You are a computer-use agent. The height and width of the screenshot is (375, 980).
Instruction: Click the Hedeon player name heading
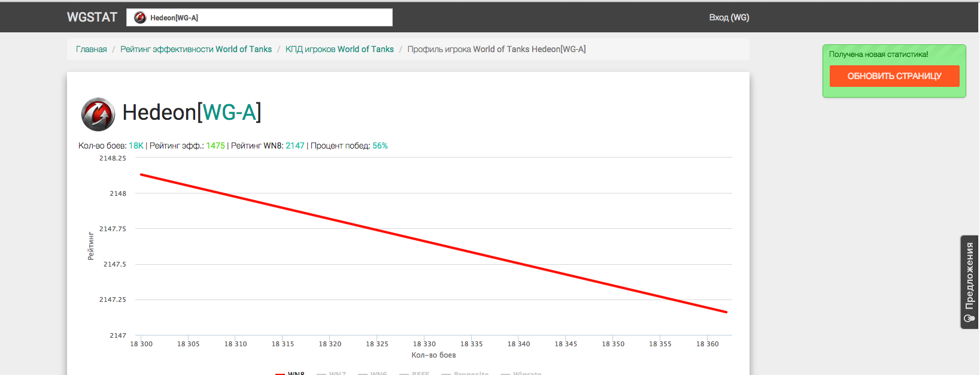pos(159,112)
